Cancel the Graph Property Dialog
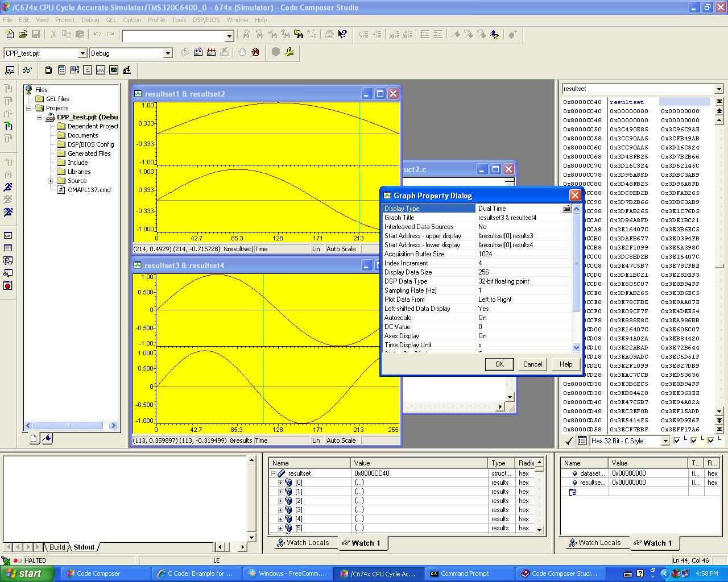The height and width of the screenshot is (582, 728). point(532,364)
